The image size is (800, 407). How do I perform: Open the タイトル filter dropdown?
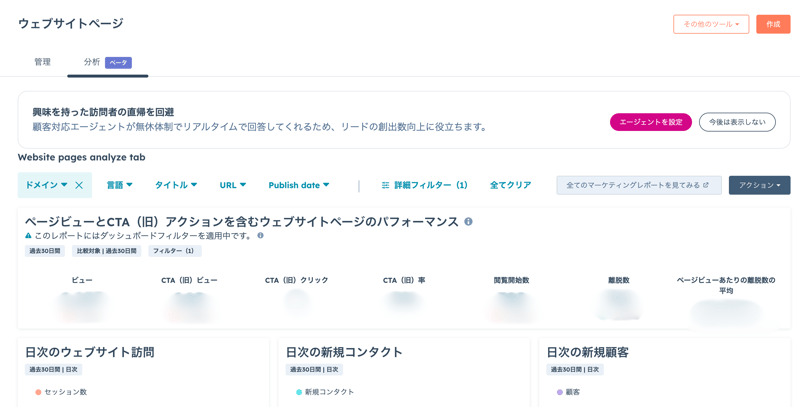tap(176, 185)
